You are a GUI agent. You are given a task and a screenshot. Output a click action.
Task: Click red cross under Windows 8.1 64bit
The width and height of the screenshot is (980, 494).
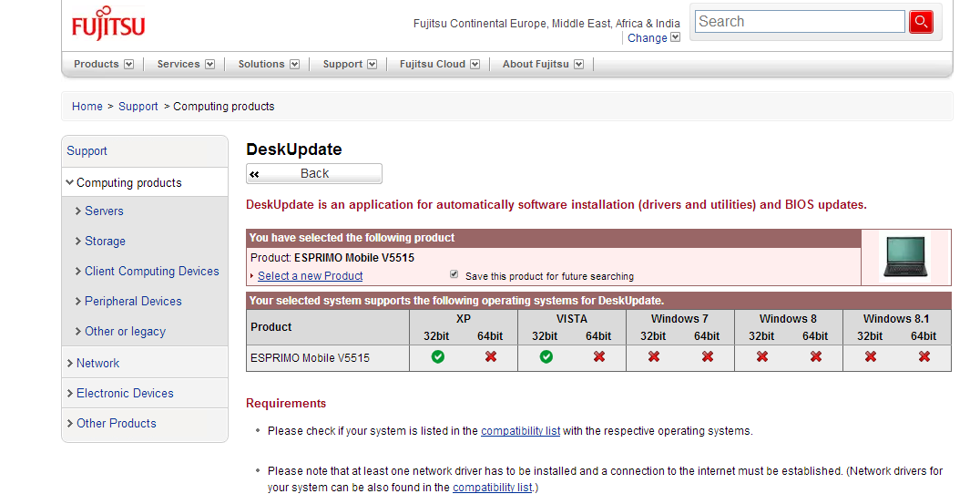coord(924,356)
